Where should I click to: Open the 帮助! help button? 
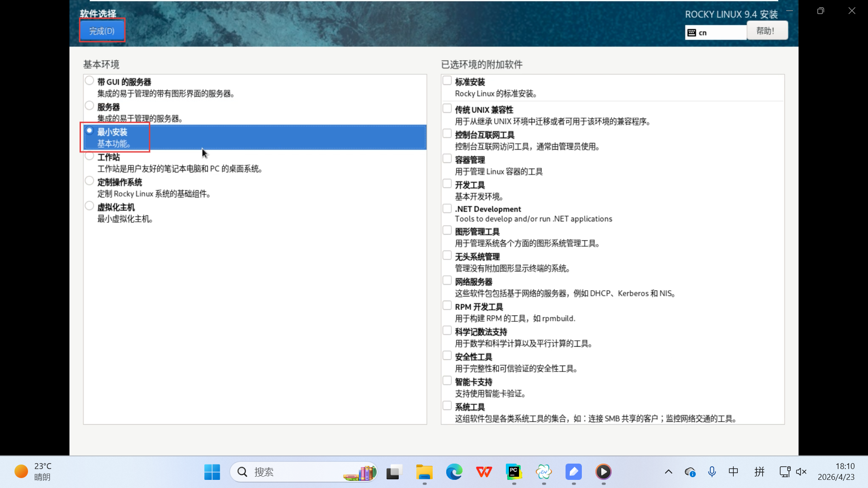[767, 31]
